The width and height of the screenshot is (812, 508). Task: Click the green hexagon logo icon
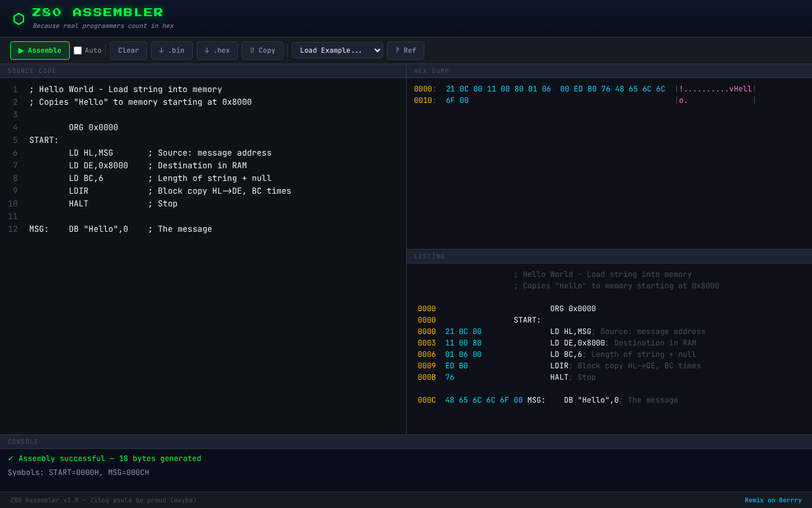(x=19, y=19)
